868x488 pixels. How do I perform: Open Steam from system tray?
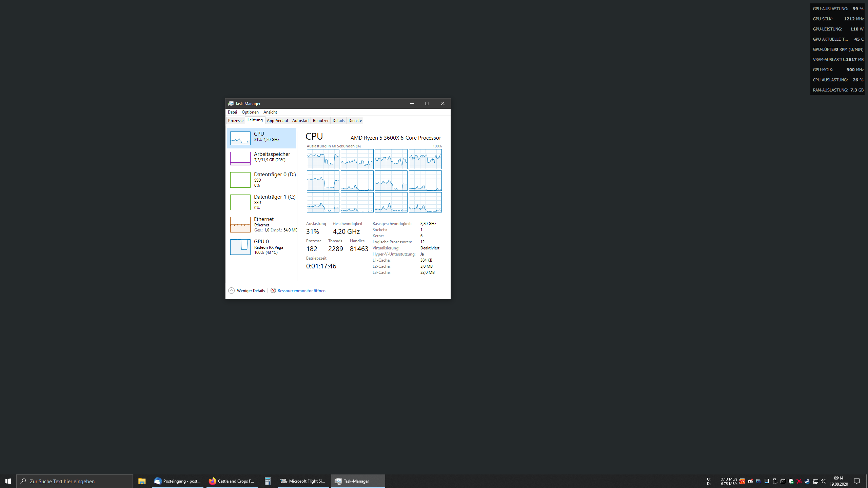pos(807,481)
